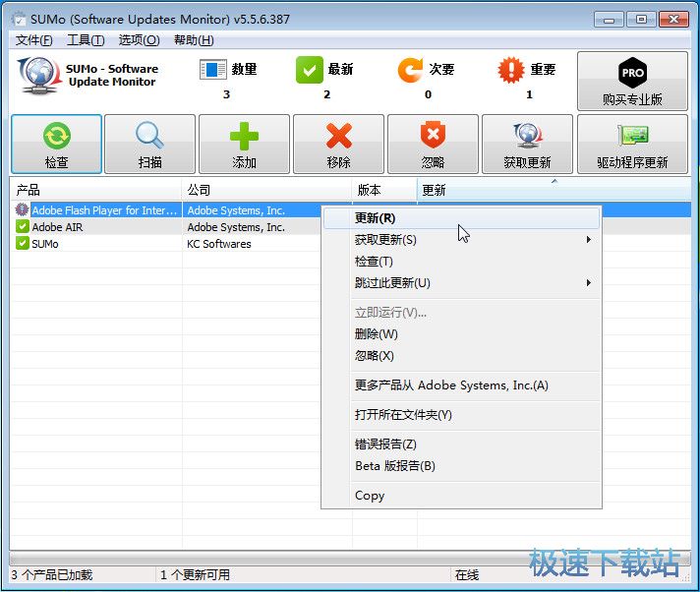This screenshot has width=700, height=592.
Task: Choose Beta 版报告(B) menu entry
Action: 461,466
